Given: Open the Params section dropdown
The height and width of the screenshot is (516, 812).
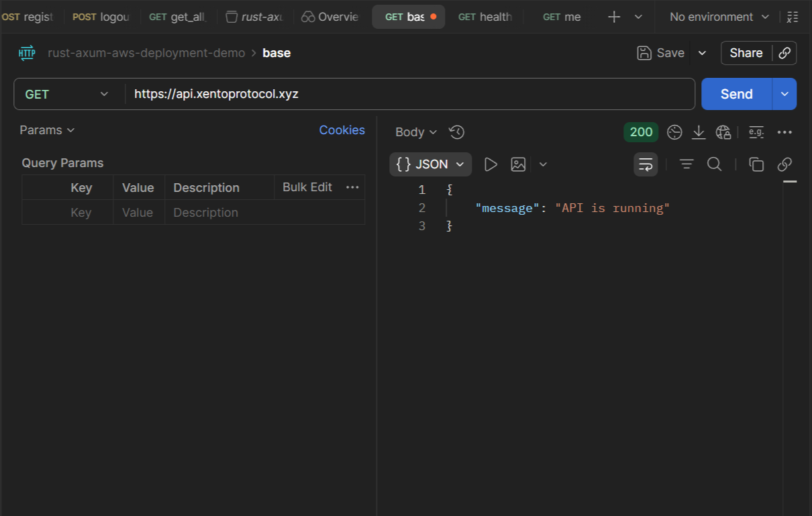Looking at the screenshot, I should point(47,130).
